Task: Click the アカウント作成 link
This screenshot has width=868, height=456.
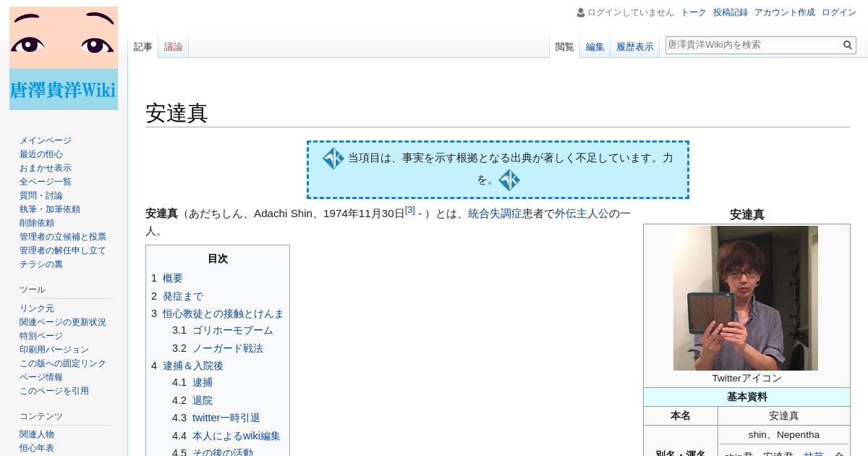Action: (785, 12)
